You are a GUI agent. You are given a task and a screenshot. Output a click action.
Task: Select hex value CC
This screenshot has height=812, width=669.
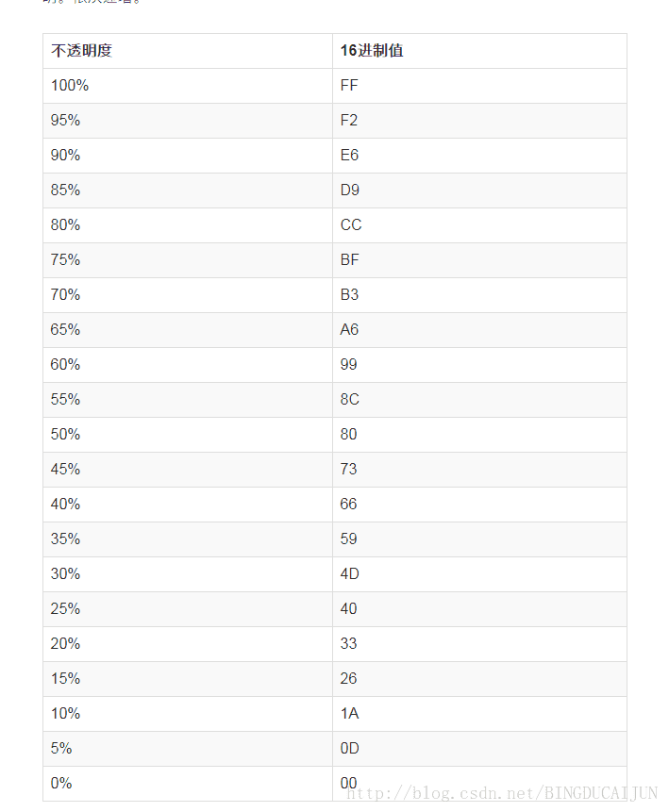pos(479,225)
